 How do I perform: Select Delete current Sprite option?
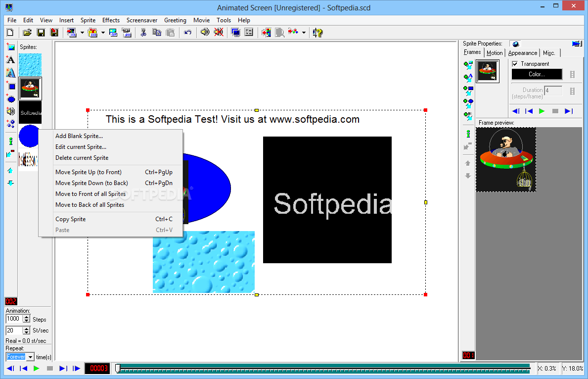pos(111,158)
